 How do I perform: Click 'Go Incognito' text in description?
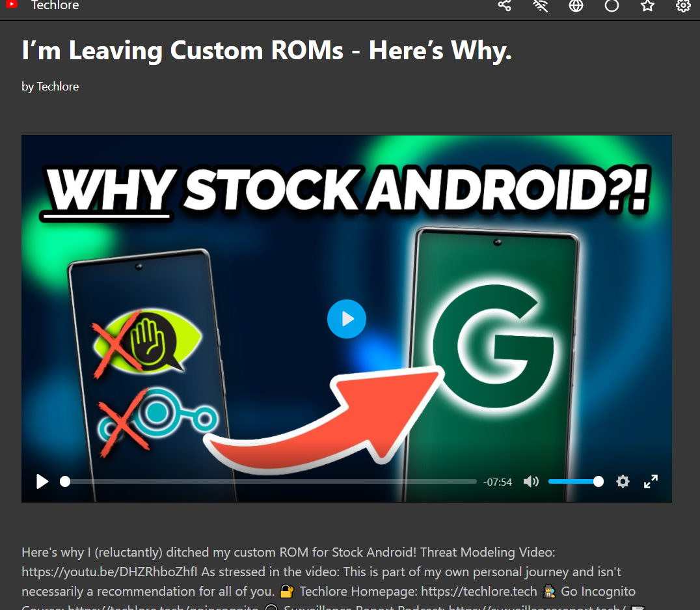point(599,592)
